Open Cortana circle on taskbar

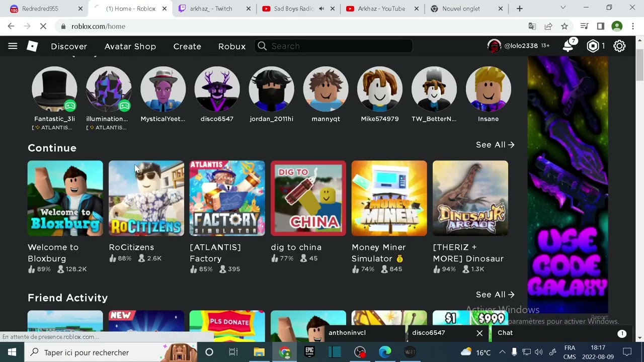click(209, 352)
